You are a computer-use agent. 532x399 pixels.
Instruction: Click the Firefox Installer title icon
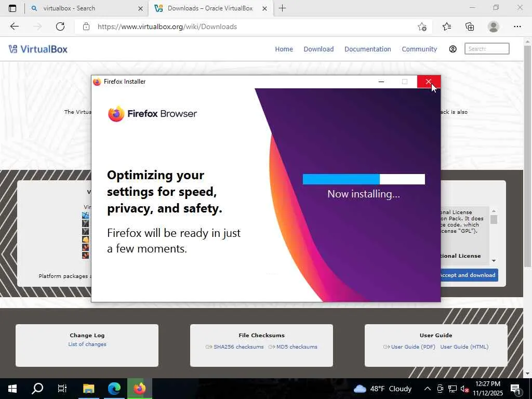click(97, 82)
